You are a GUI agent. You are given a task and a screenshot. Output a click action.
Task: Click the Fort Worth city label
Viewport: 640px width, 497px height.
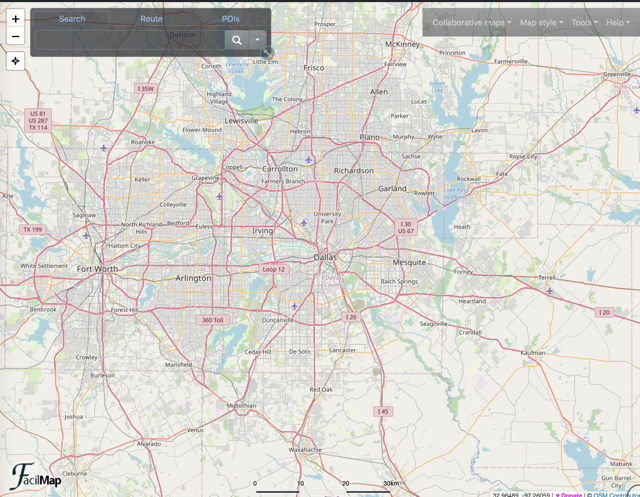pyautogui.click(x=97, y=269)
